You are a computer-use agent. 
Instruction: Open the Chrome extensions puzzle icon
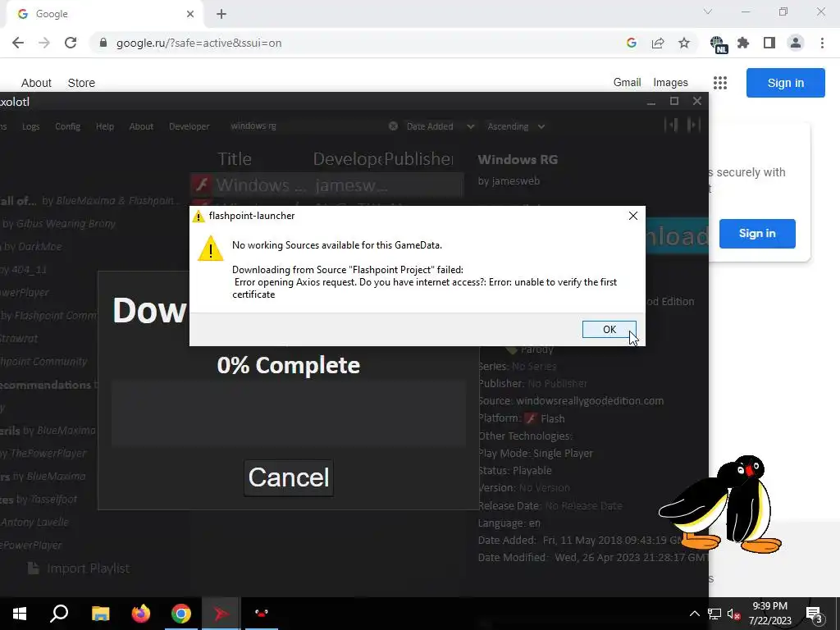(743, 43)
